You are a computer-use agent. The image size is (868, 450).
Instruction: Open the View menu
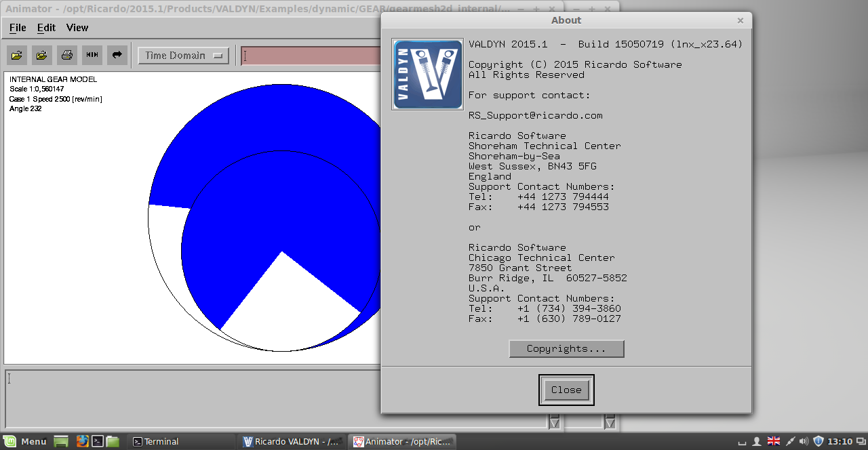pyautogui.click(x=77, y=28)
